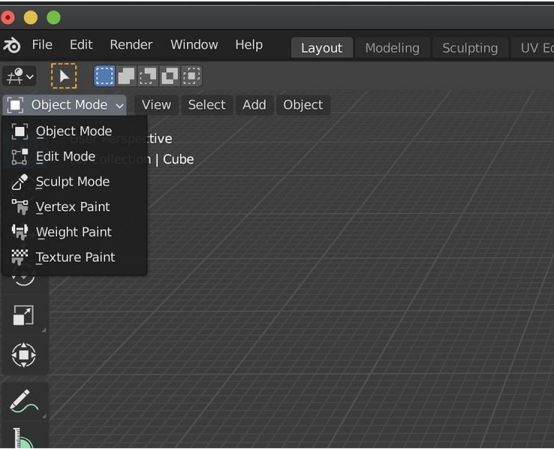The height and width of the screenshot is (449, 554).
Task: Choose Extend existing selection mode
Action: click(x=126, y=76)
